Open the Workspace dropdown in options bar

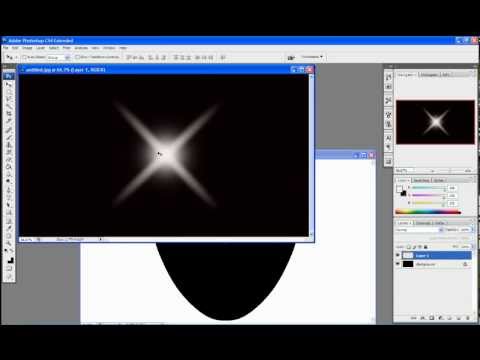[x=312, y=57]
